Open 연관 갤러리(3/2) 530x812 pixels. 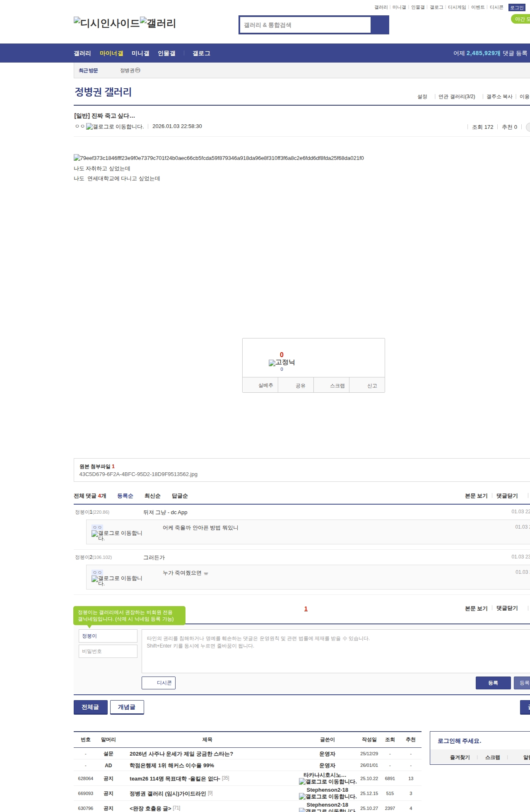[457, 97]
